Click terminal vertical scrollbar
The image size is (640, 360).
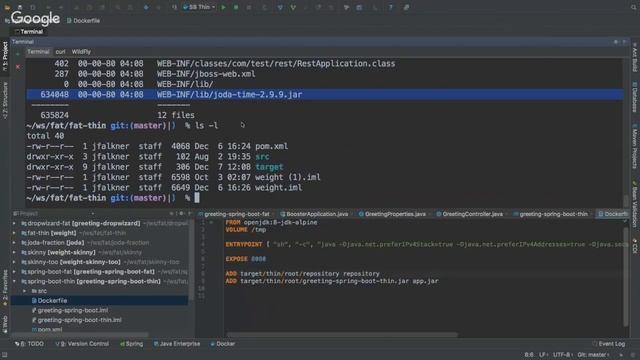pyautogui.click(x=626, y=200)
